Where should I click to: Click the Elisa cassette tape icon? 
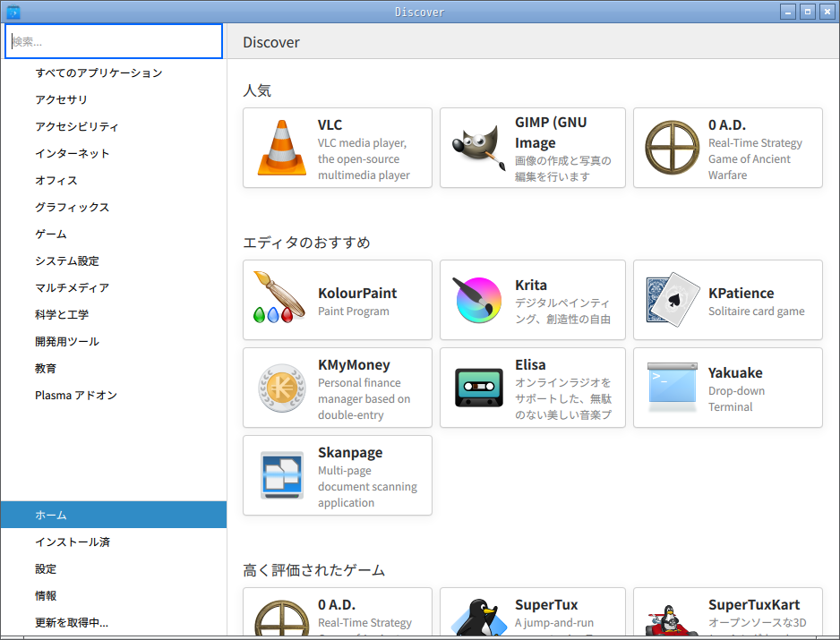[478, 388]
